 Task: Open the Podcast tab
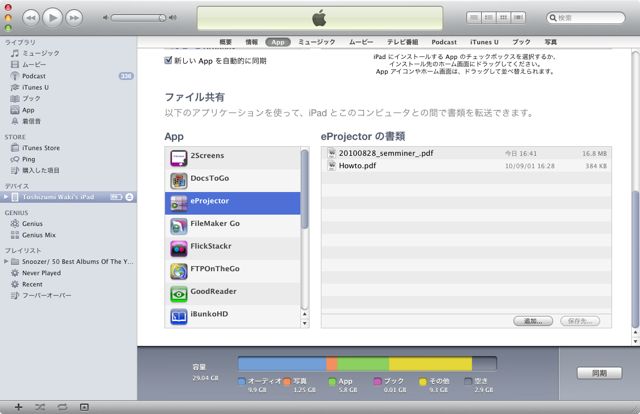click(x=444, y=42)
